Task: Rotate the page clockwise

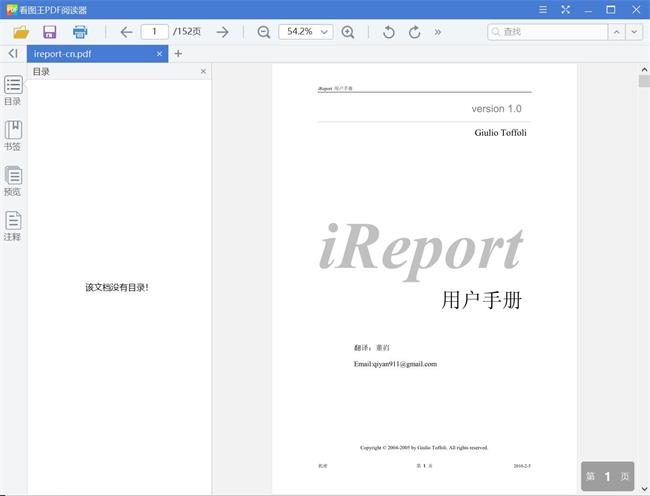Action: [x=414, y=32]
